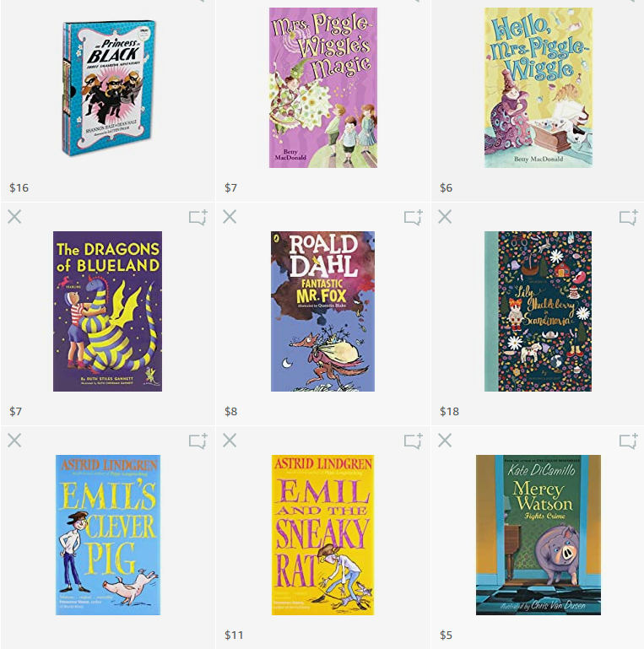Remove Mercy Watson Fights Crime from list
644x649 pixels.
[x=445, y=441]
